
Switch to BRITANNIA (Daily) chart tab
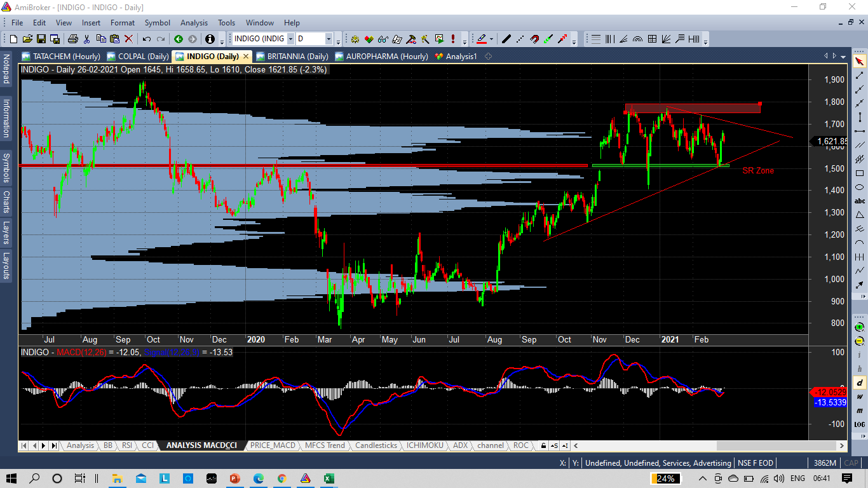[292, 56]
